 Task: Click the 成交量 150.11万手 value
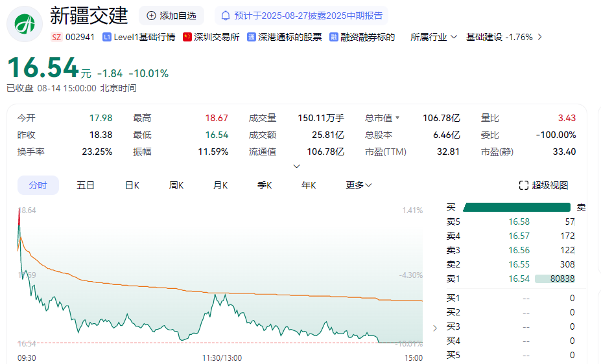click(x=321, y=118)
